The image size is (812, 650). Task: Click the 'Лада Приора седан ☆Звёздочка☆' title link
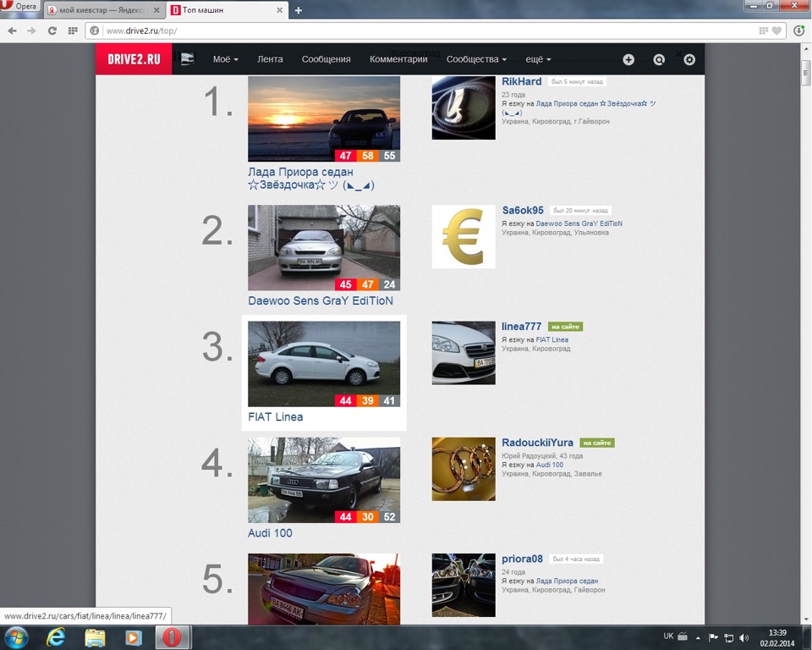(x=310, y=179)
